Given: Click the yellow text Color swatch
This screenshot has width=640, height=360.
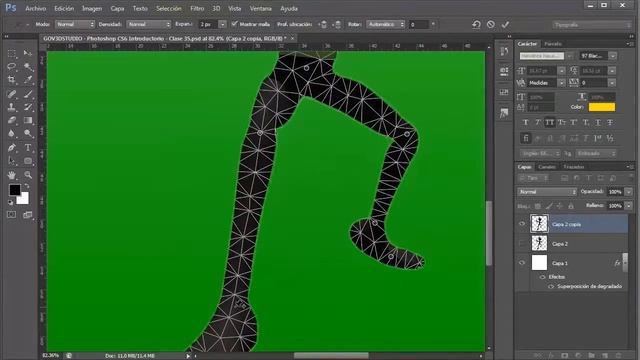Looking at the screenshot, I should pyautogui.click(x=602, y=107).
